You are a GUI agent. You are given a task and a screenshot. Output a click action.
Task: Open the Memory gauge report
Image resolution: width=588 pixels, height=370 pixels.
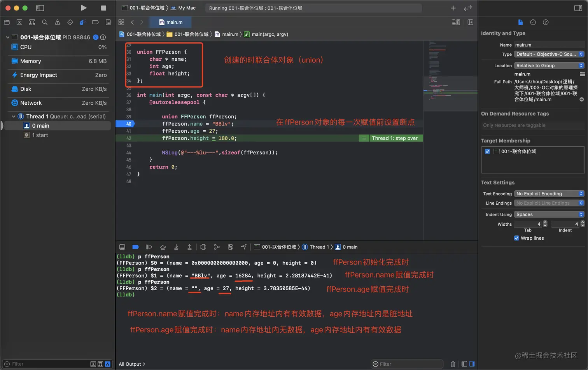[58, 61]
